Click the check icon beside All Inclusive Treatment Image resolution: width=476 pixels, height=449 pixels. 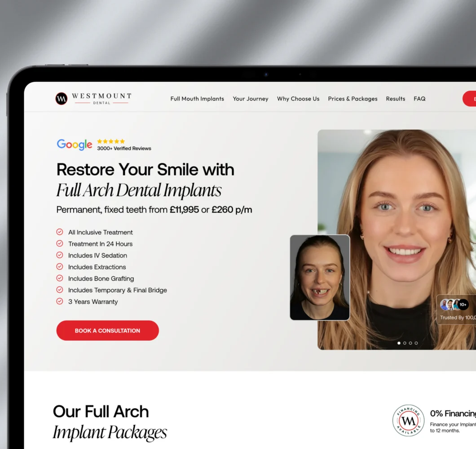[x=60, y=232]
